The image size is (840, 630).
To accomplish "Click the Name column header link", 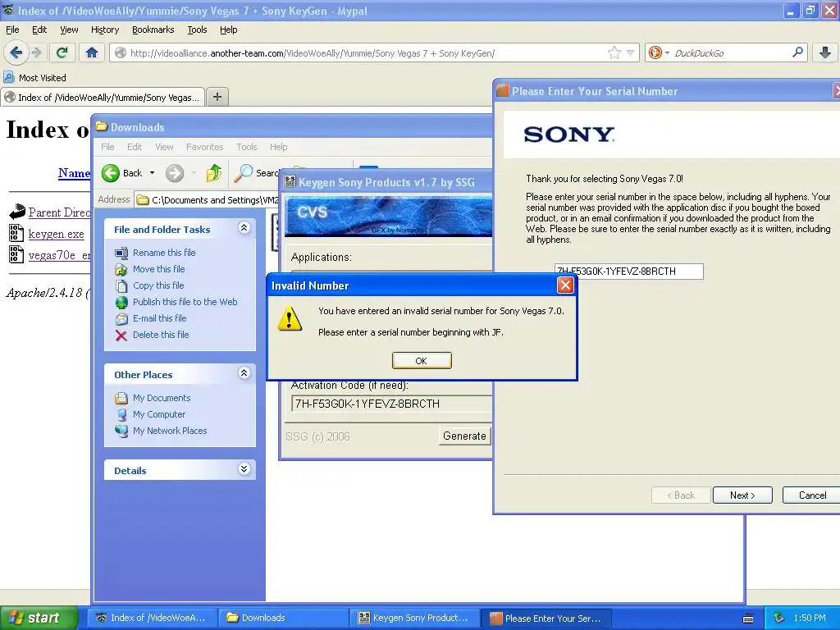I will tap(74, 173).
